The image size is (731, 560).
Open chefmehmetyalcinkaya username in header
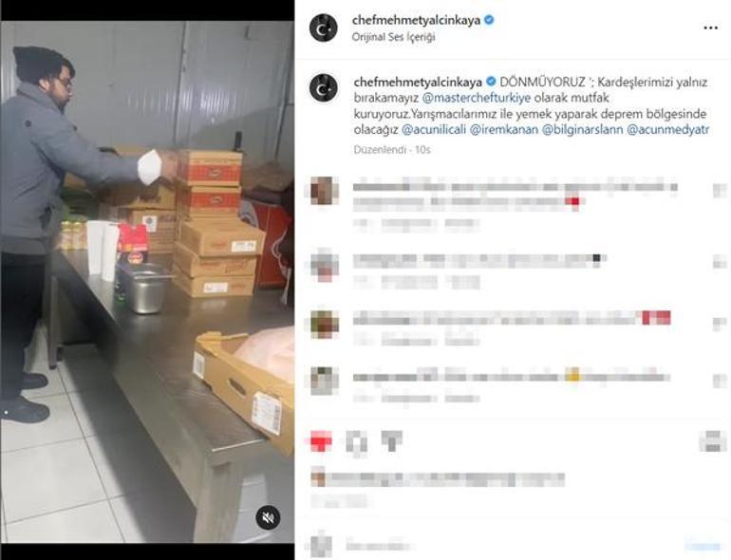pos(417,21)
